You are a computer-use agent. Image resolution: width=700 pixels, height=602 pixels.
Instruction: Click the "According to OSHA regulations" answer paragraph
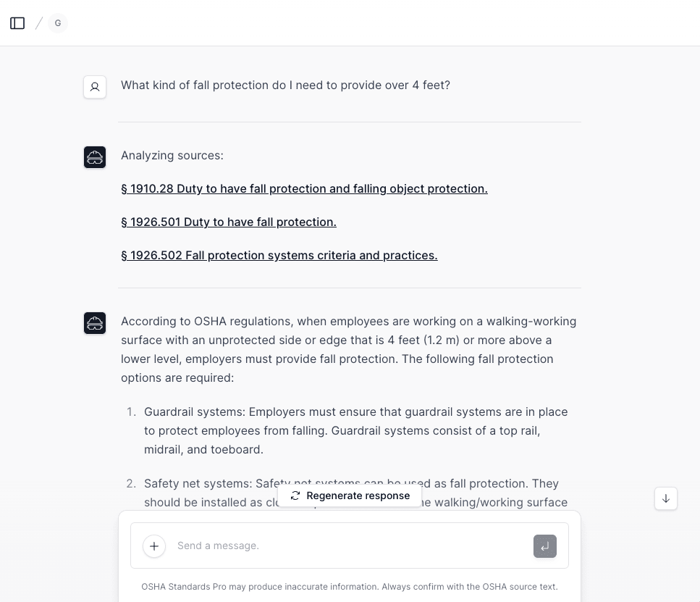349,349
